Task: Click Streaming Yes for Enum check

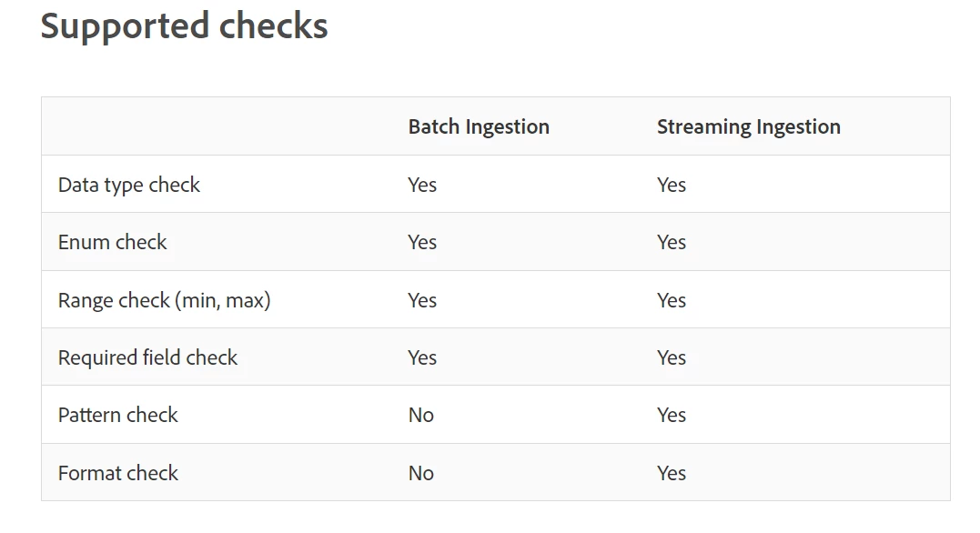Action: coord(672,242)
